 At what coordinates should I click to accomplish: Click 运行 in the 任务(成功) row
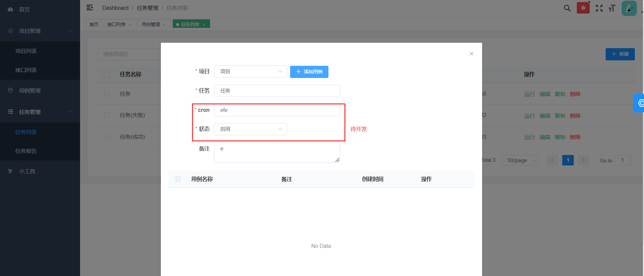[x=529, y=137]
